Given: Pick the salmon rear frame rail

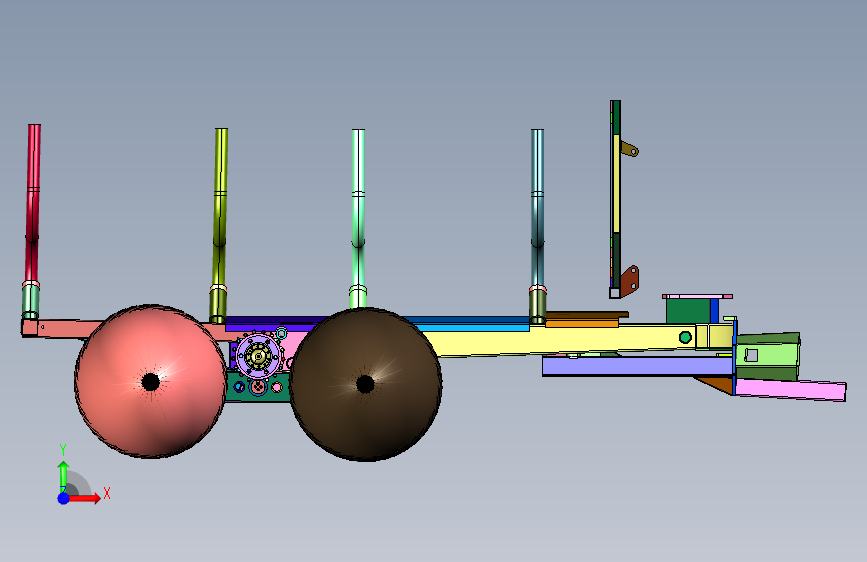Looking at the screenshot, I should click(64, 328).
